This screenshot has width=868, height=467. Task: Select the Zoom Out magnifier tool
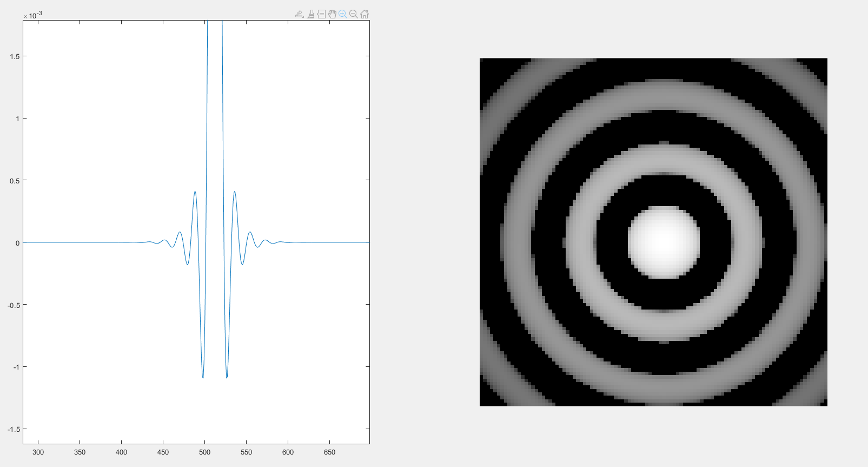pos(354,14)
